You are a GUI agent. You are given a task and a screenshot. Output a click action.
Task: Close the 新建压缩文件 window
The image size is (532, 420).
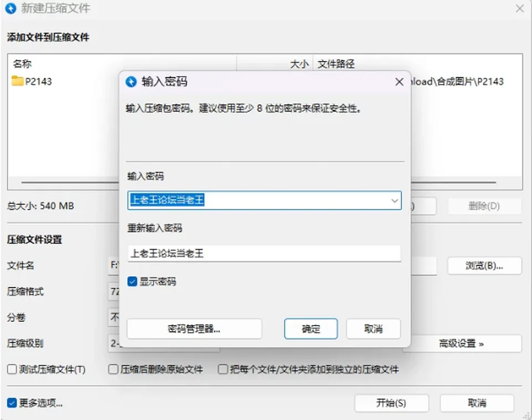[x=519, y=8]
